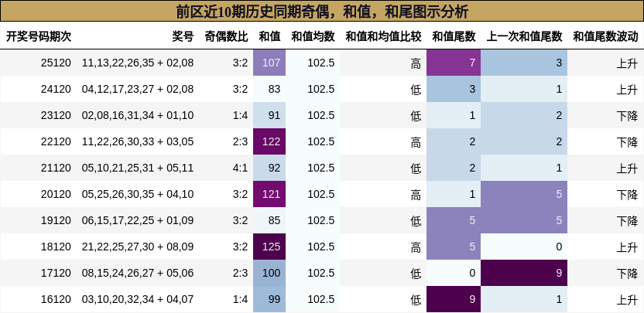Image resolution: width=644 pixels, height=313 pixels.
Task: Click 低 in row 24120
Action: (416, 89)
